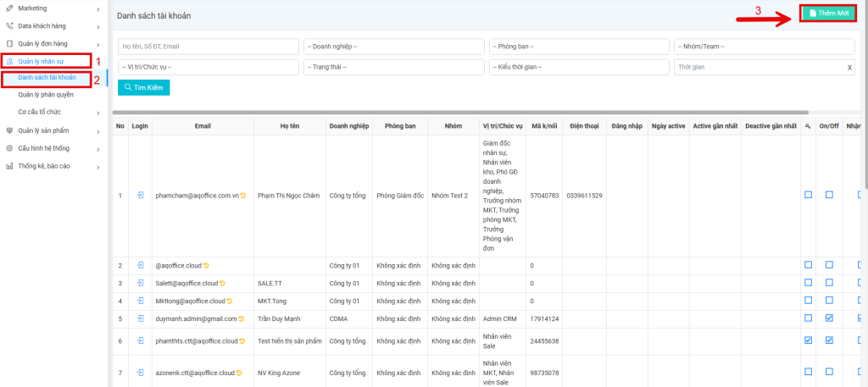Focus the Họ tên, Số ĐT, Email field
The height and width of the screenshot is (387, 868).
[208, 46]
